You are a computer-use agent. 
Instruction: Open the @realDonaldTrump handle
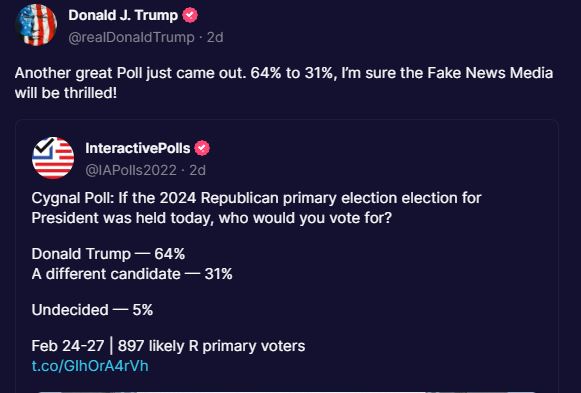click(x=132, y=37)
